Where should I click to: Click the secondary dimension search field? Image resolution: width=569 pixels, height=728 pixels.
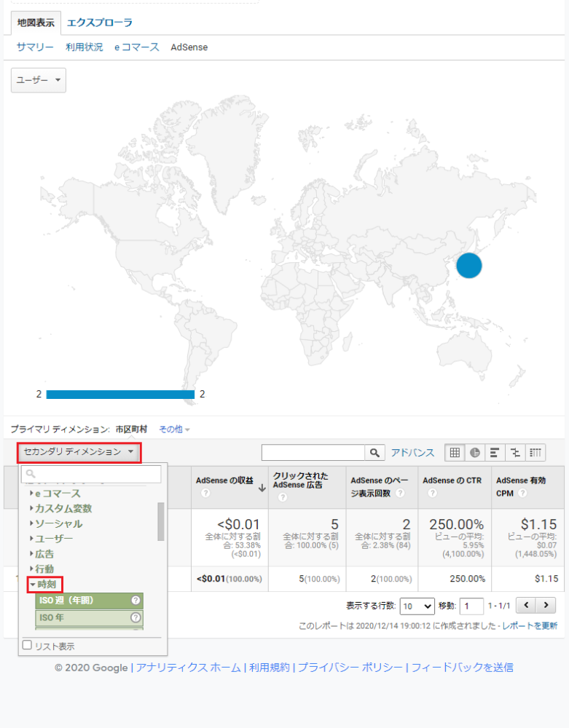(91, 474)
